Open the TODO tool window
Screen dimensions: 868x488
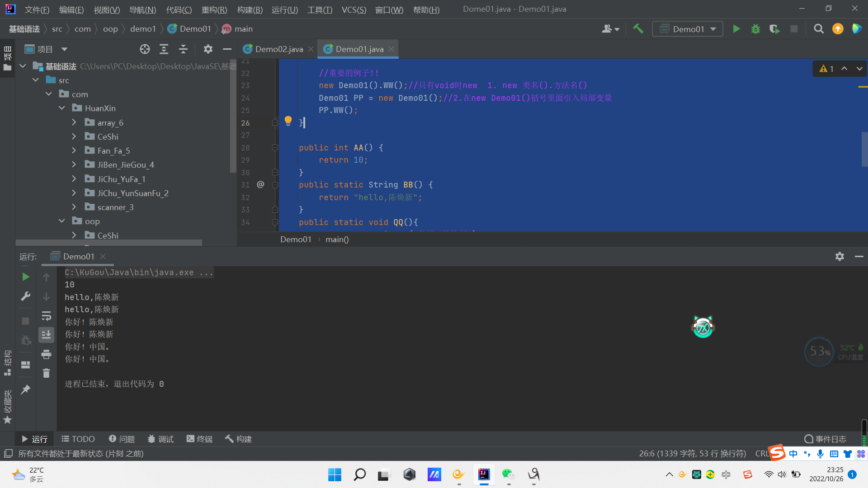(x=78, y=439)
